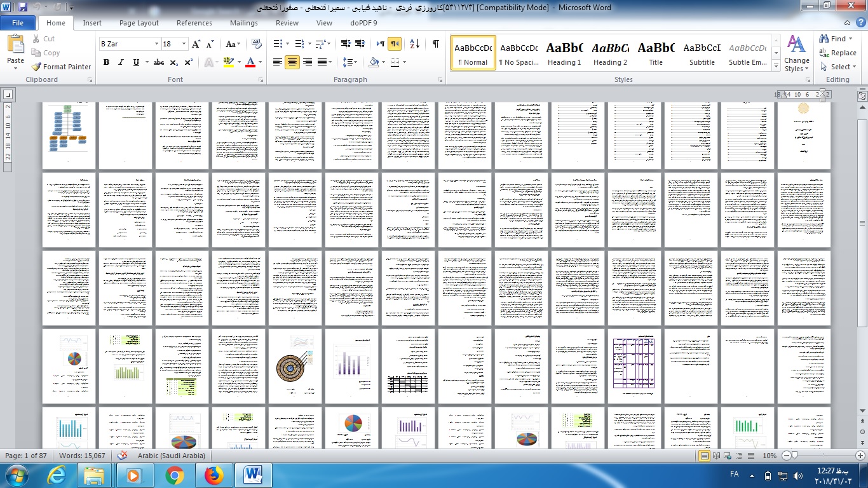Apply superscript formatting
Viewport: 868px width, 488px height.
click(189, 62)
